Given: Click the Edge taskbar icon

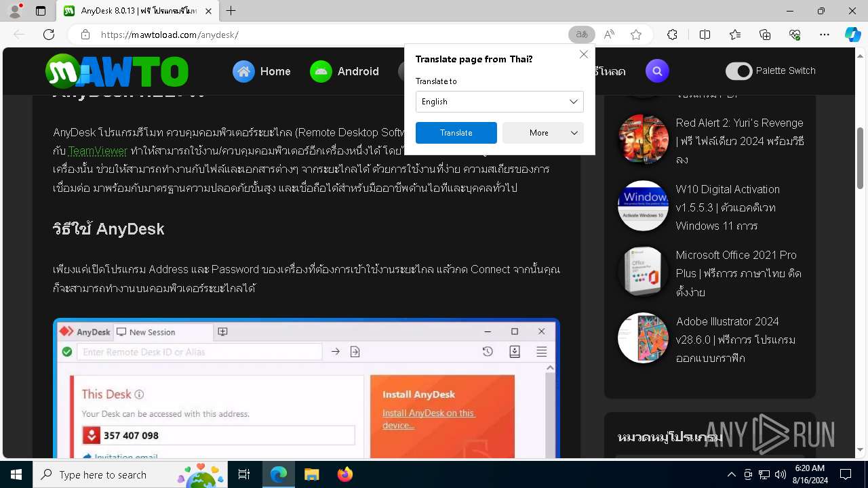Looking at the screenshot, I should pyautogui.click(x=279, y=474).
